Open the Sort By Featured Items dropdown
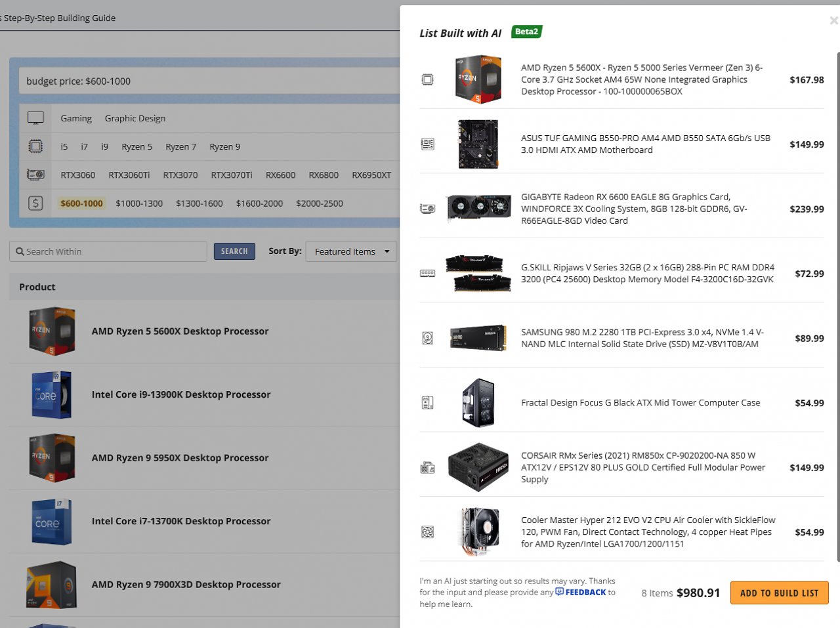Image resolution: width=840 pixels, height=628 pixels. pos(351,251)
